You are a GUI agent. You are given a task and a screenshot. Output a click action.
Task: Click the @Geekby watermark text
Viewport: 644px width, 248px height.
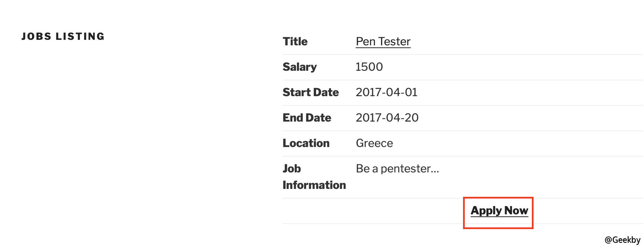(622, 240)
